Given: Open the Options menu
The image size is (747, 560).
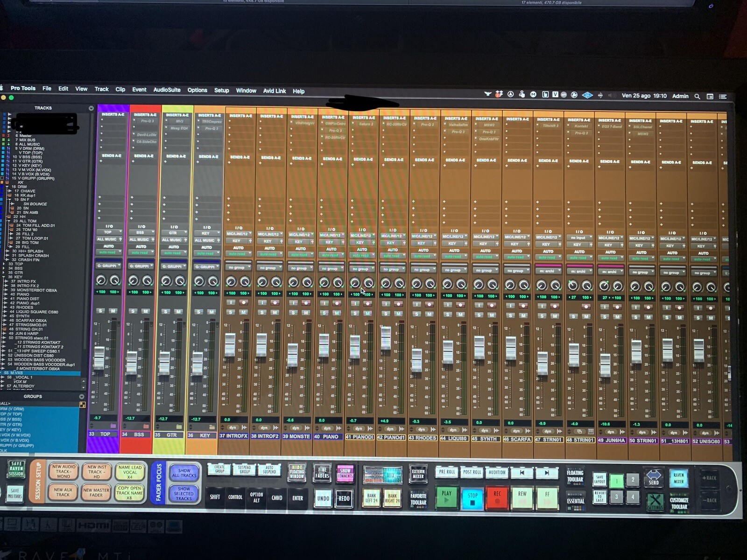Looking at the screenshot, I should [197, 90].
